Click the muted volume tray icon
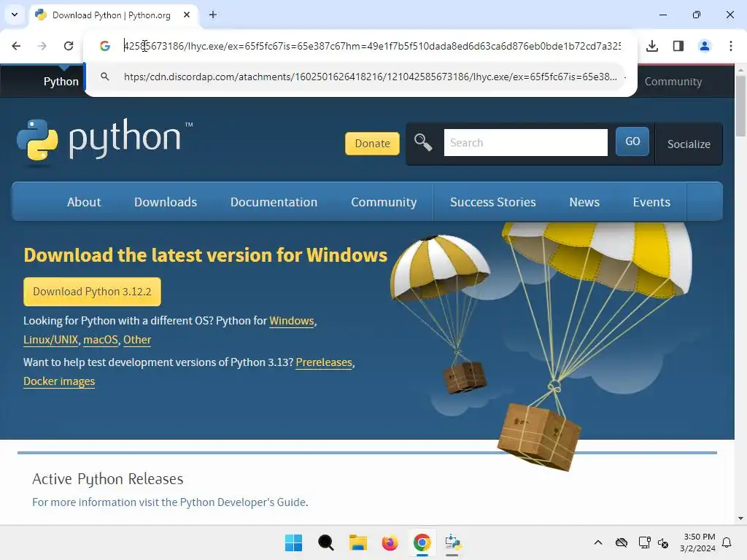The width and height of the screenshot is (747, 560). (x=663, y=542)
